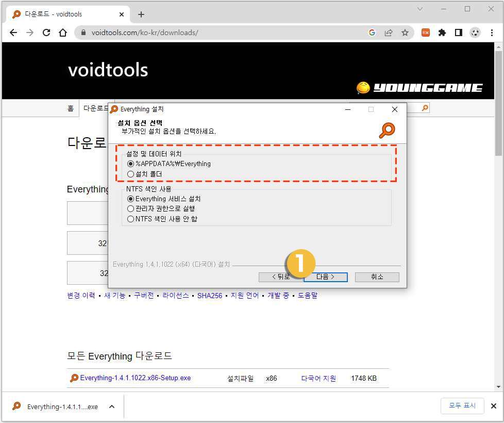
Task: Click the scrollbar up arrow
Action: [498, 47]
